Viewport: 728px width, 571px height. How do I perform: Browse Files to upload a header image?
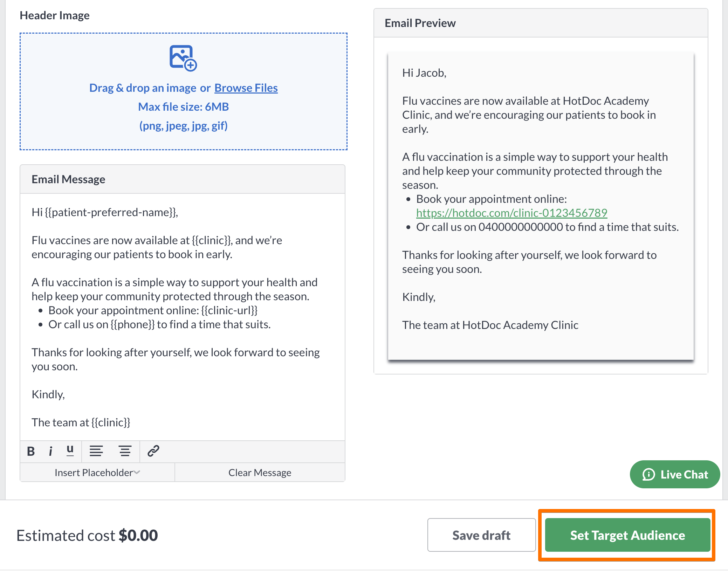tap(246, 88)
